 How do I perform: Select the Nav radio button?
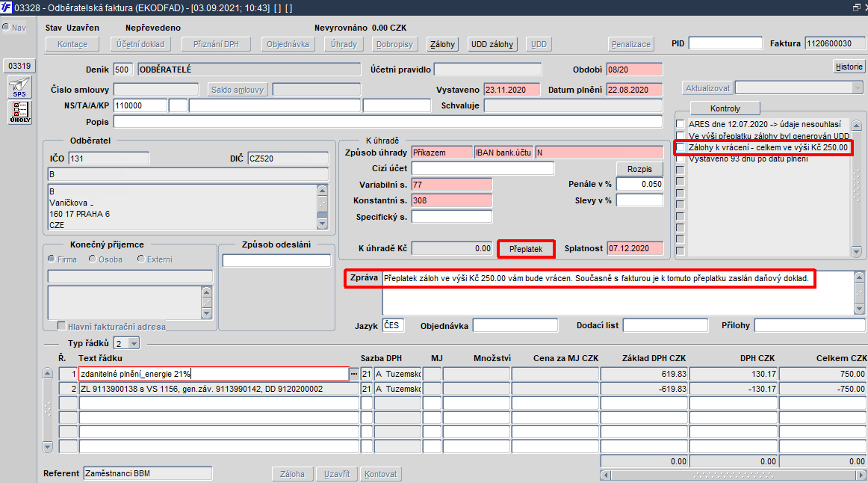(5, 28)
